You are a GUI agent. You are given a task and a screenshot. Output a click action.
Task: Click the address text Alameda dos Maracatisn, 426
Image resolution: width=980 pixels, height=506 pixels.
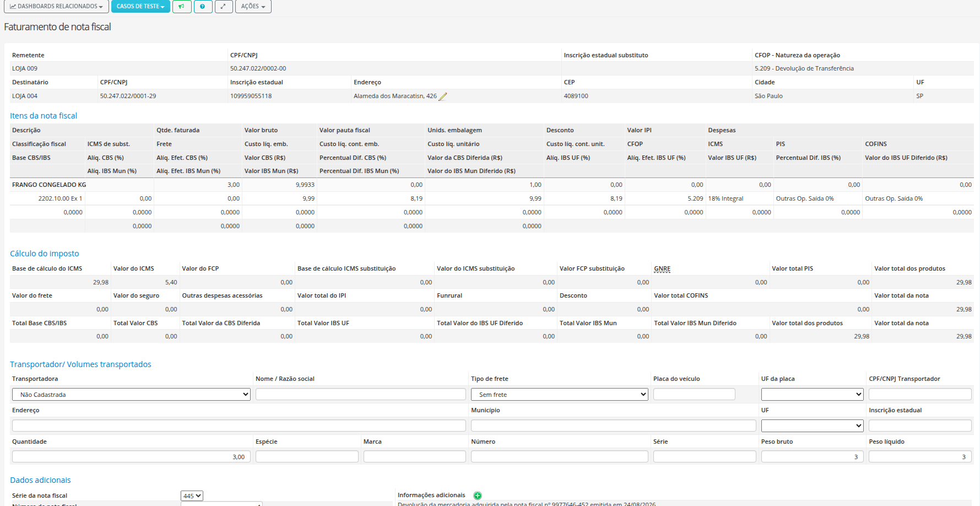395,96
